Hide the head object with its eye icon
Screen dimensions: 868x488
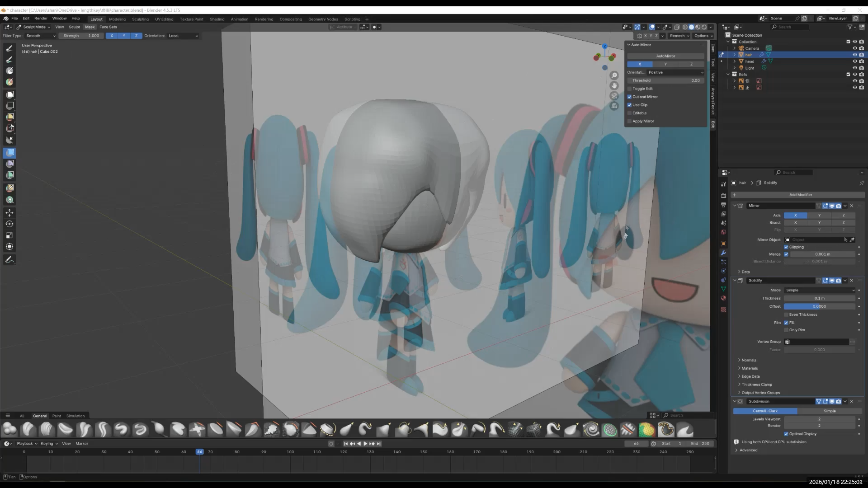tap(854, 61)
